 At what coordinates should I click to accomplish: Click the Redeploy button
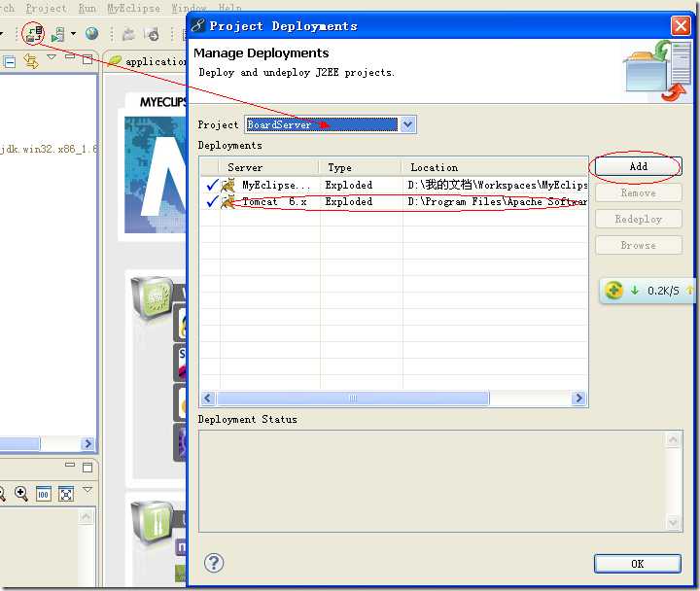pyautogui.click(x=638, y=219)
